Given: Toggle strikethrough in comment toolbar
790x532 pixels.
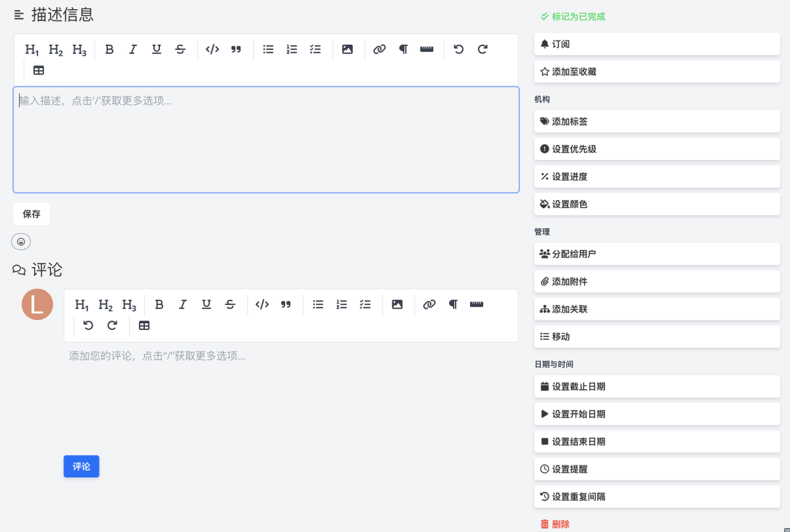Looking at the screenshot, I should [230, 305].
